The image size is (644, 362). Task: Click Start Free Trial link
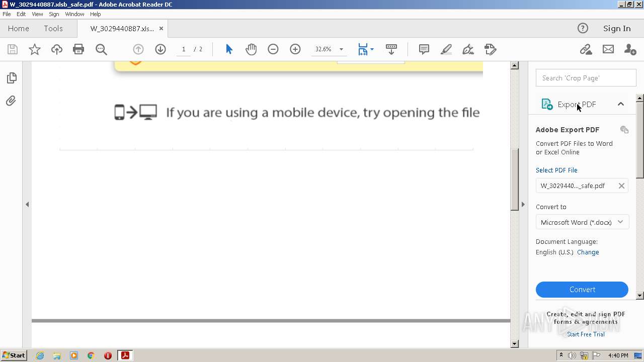tap(586, 334)
